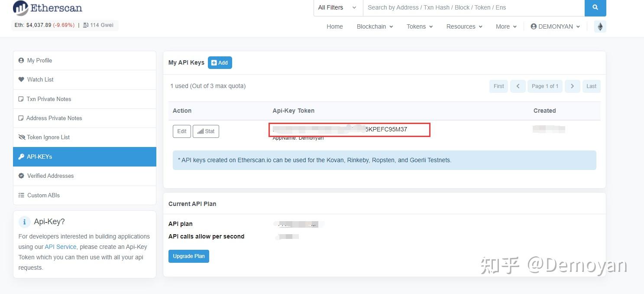644x294 pixels.
Task: Click the Upgrade Plan button
Action: click(x=189, y=256)
